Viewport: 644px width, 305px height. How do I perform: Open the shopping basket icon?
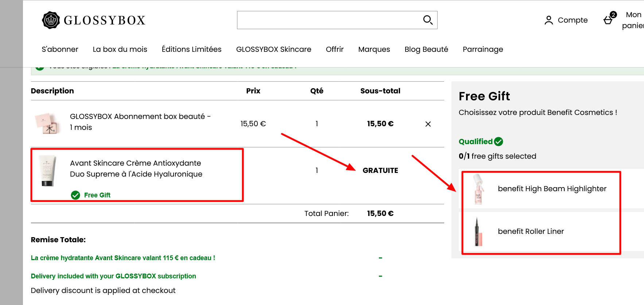click(608, 20)
